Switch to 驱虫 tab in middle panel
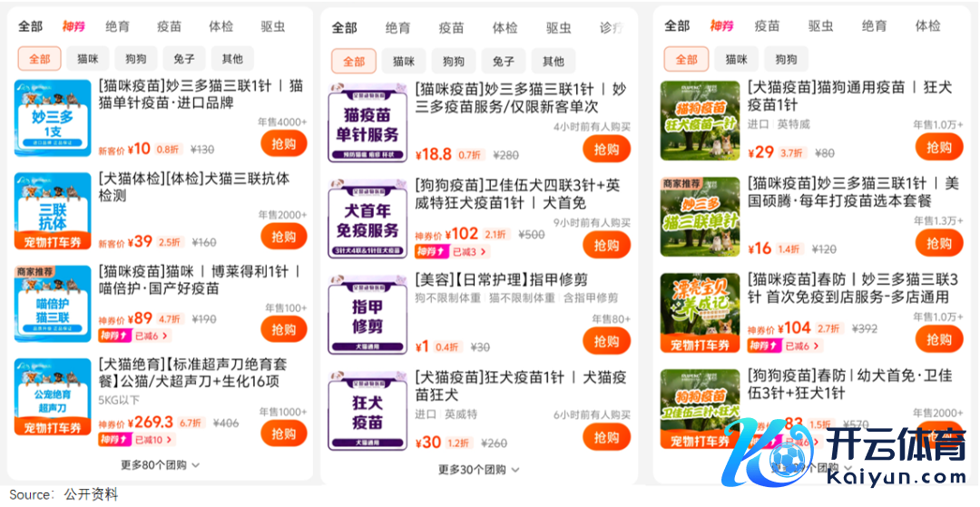Image resolution: width=980 pixels, height=507 pixels. (x=559, y=28)
